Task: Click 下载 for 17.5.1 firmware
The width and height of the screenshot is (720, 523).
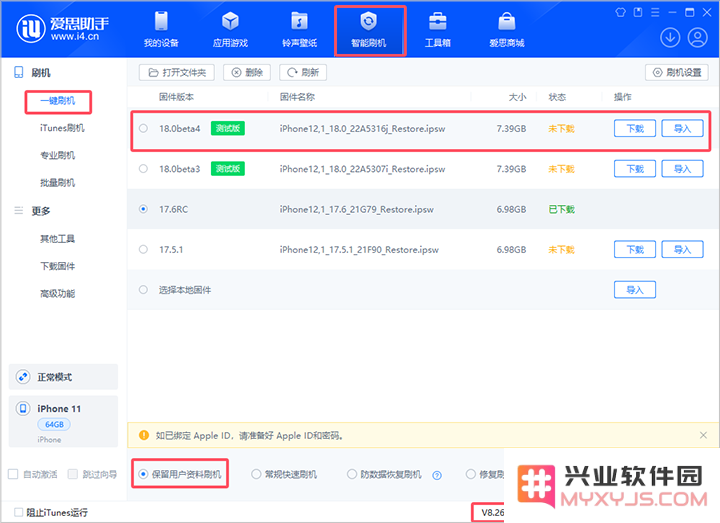Action: click(x=635, y=250)
